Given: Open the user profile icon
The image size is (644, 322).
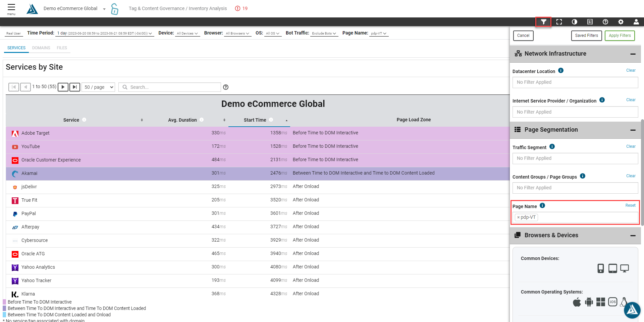Looking at the screenshot, I should click(x=636, y=22).
